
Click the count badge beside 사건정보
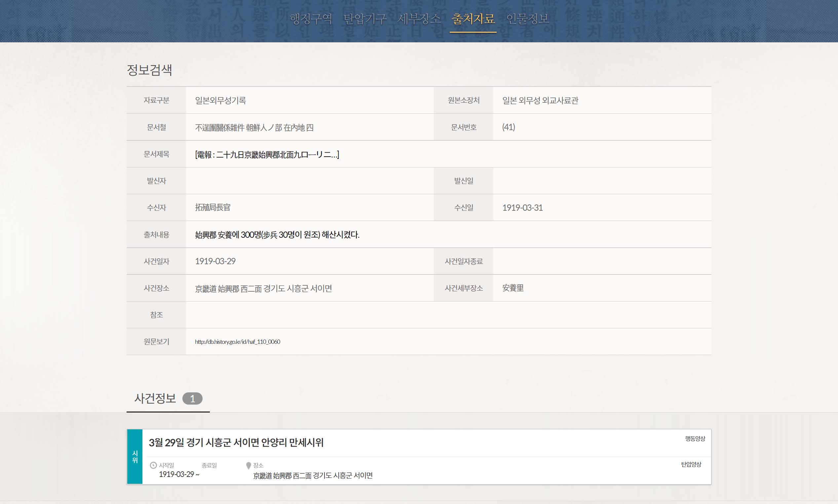click(x=192, y=399)
